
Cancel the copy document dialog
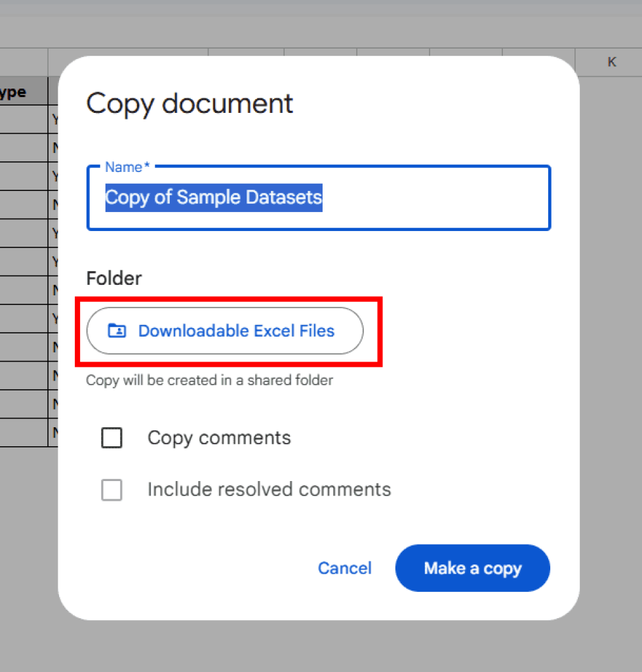(344, 568)
